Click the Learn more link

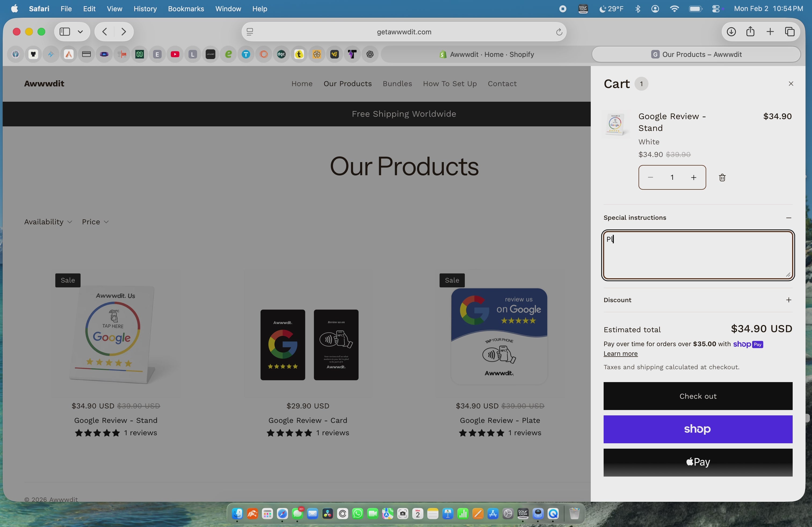pyautogui.click(x=620, y=354)
